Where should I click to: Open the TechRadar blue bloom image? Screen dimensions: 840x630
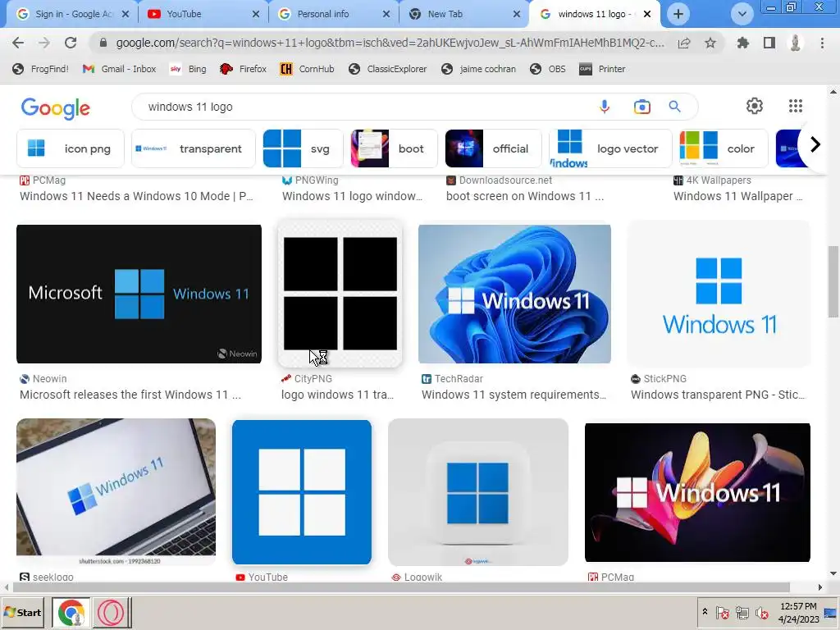coord(514,294)
